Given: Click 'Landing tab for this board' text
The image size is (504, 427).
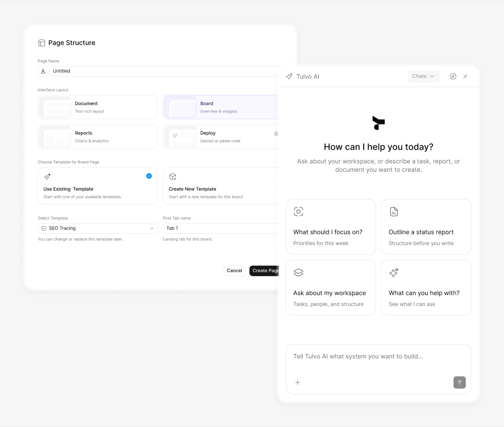Looking at the screenshot, I should coord(188,239).
